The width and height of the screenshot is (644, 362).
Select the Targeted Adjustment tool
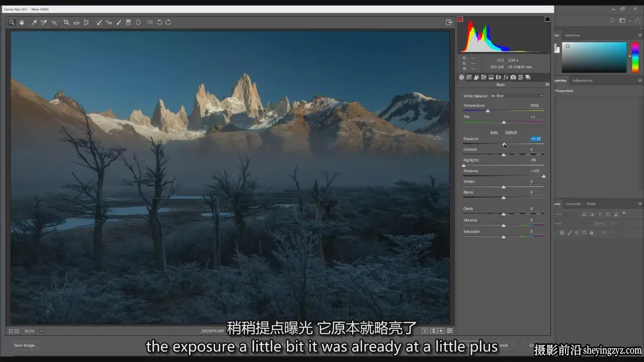click(x=54, y=22)
